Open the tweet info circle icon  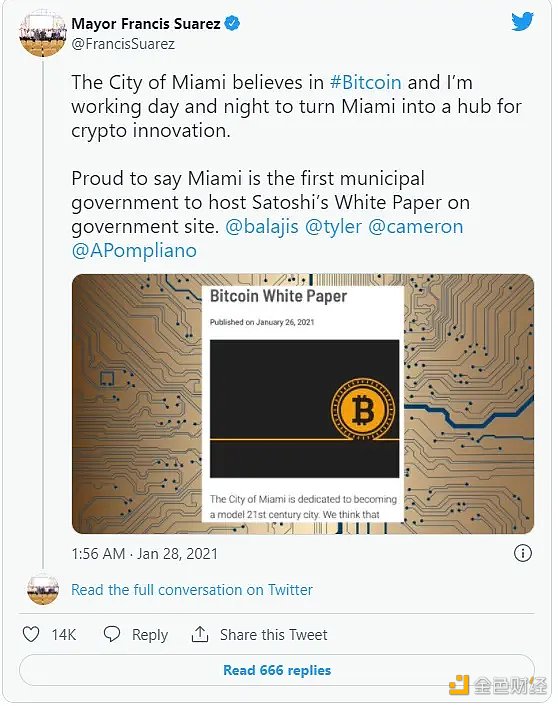pyautogui.click(x=522, y=553)
